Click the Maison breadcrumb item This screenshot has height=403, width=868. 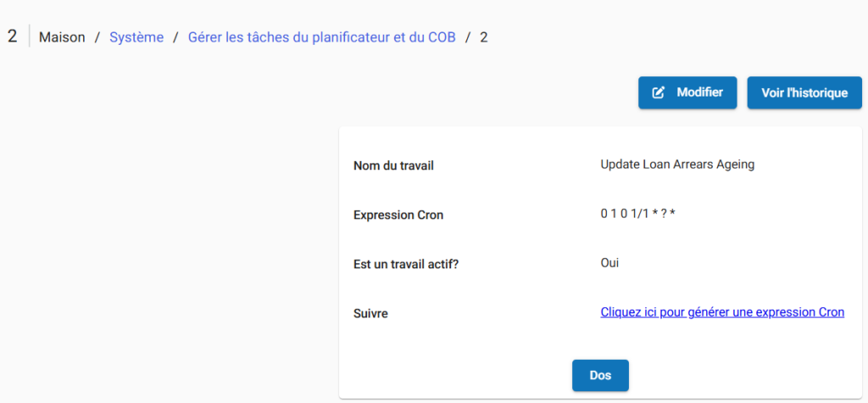click(x=62, y=37)
